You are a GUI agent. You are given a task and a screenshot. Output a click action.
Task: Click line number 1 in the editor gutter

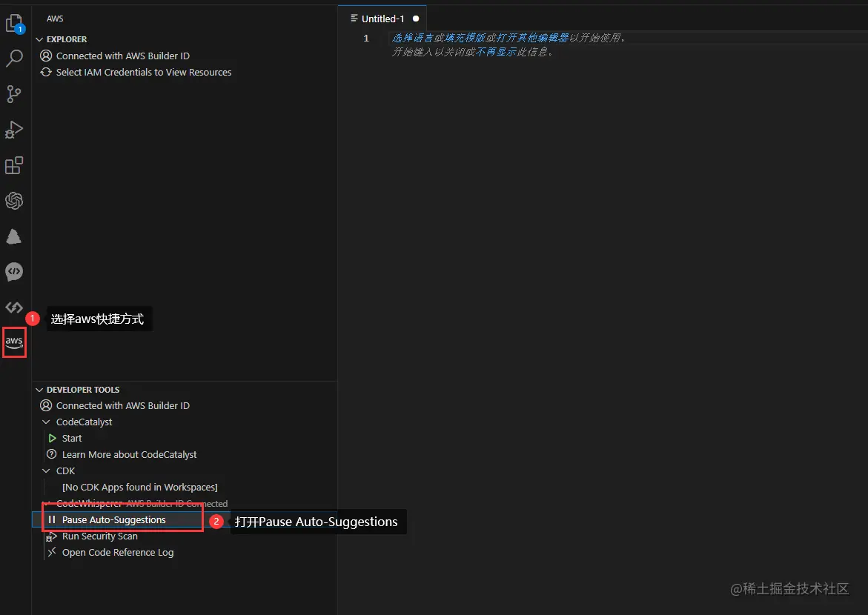(366, 39)
